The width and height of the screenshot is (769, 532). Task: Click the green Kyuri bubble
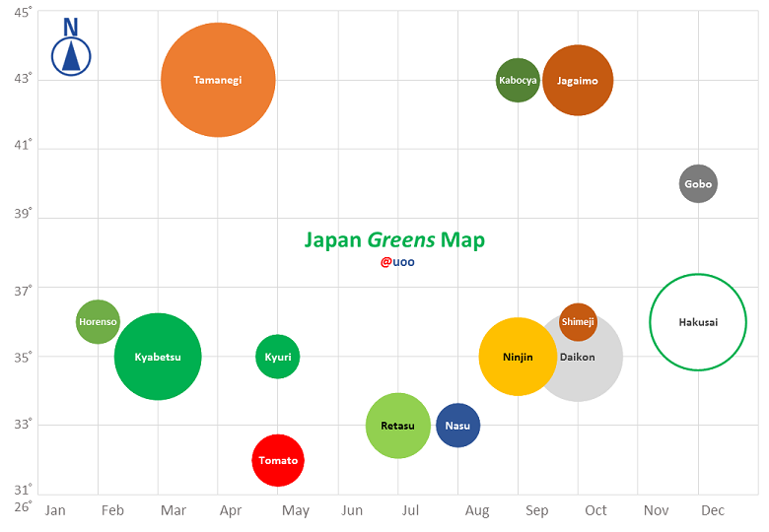pyautogui.click(x=278, y=357)
